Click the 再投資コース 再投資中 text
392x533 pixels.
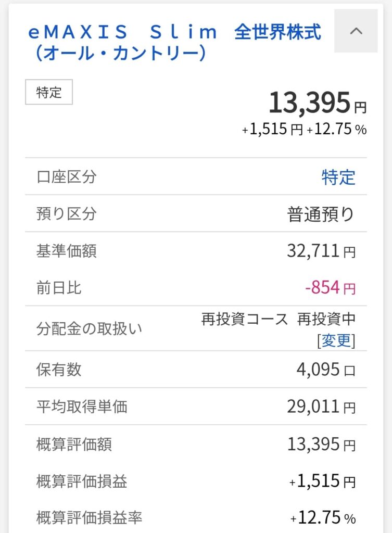click(279, 319)
